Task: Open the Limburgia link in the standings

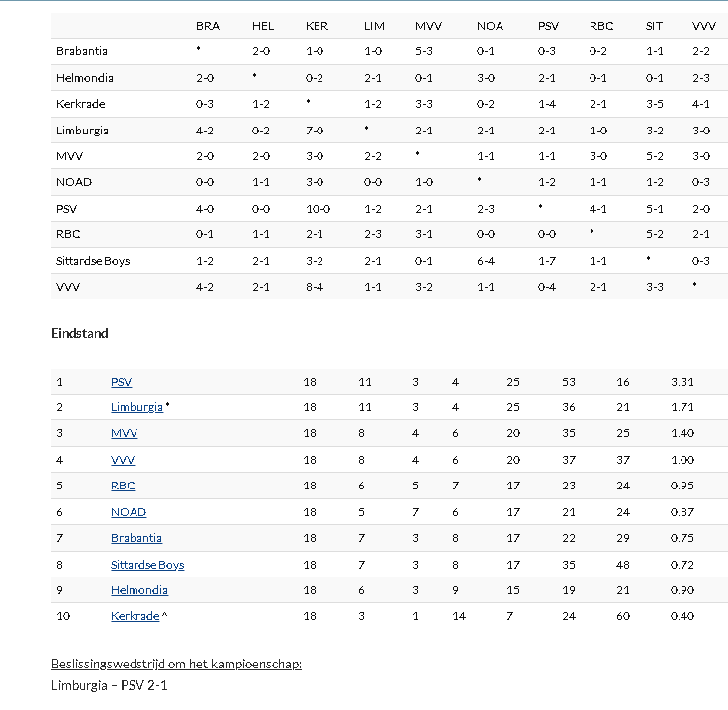Action: coord(136,407)
